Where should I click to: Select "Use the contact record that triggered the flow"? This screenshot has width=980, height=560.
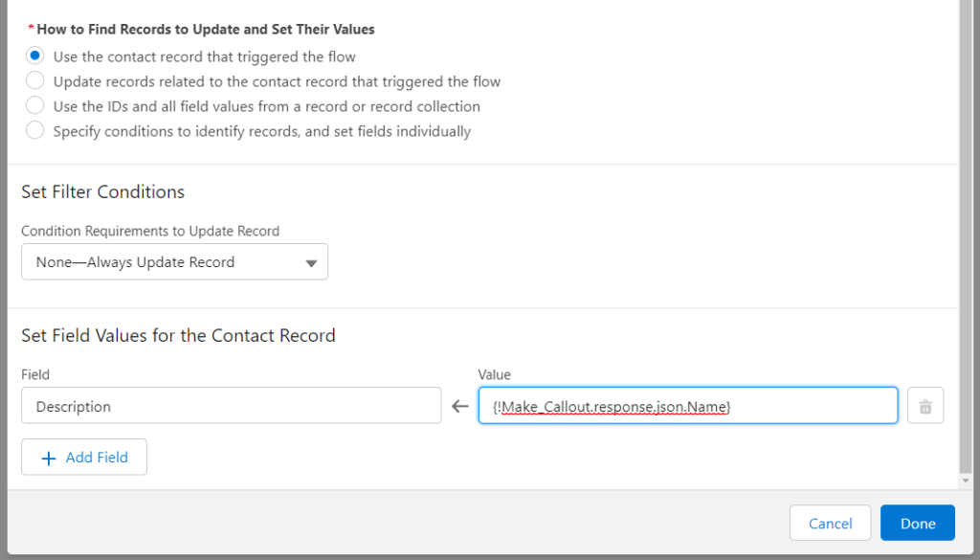(x=34, y=56)
